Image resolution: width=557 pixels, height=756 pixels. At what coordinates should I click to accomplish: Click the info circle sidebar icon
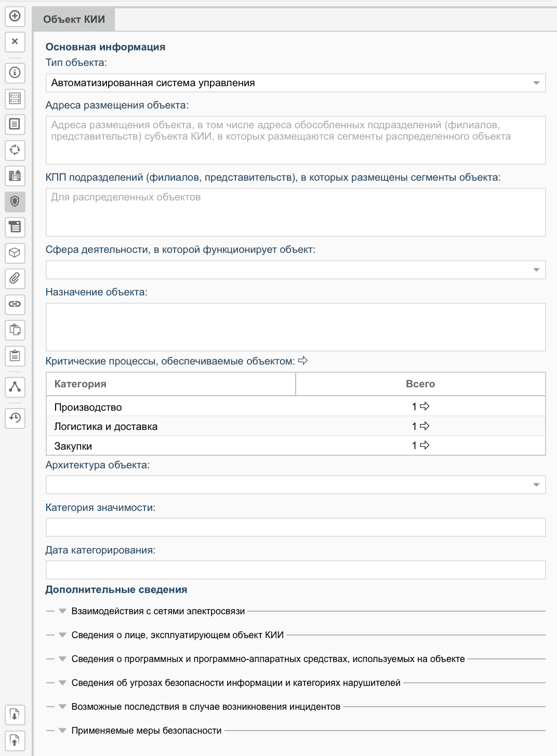[x=15, y=73]
